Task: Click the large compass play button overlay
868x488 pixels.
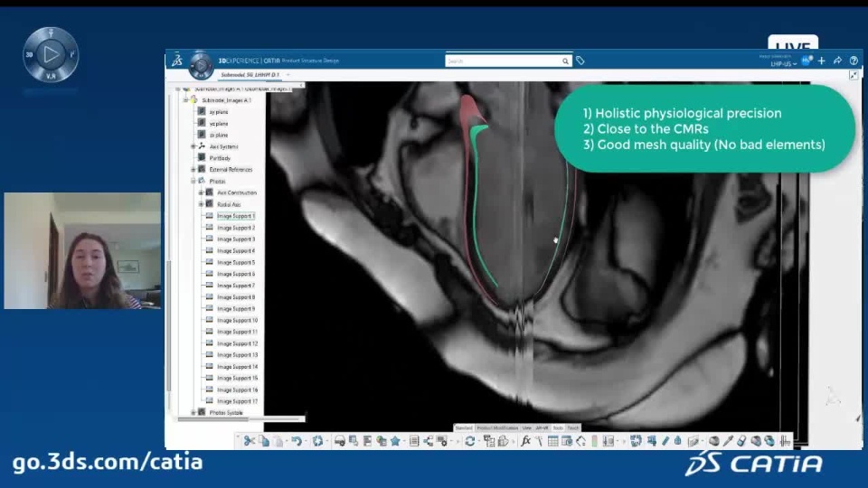Action: coord(51,54)
